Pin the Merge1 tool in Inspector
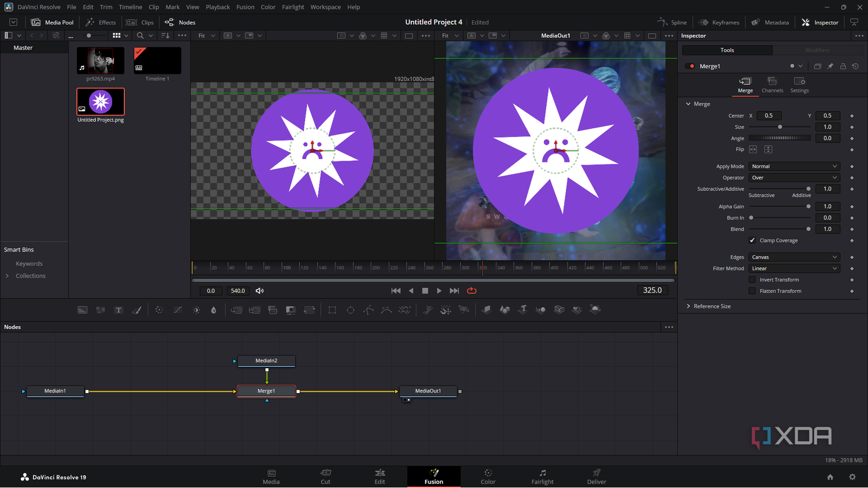 pos(830,66)
